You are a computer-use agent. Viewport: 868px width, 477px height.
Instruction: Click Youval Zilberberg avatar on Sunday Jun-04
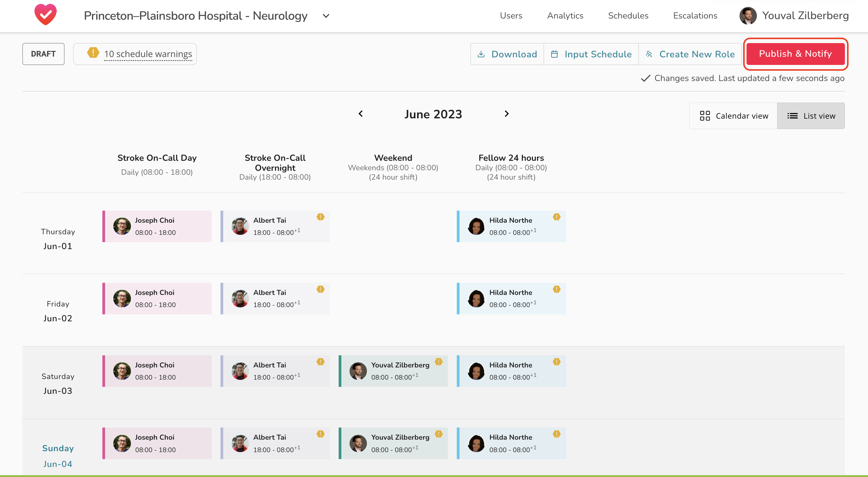tap(358, 443)
